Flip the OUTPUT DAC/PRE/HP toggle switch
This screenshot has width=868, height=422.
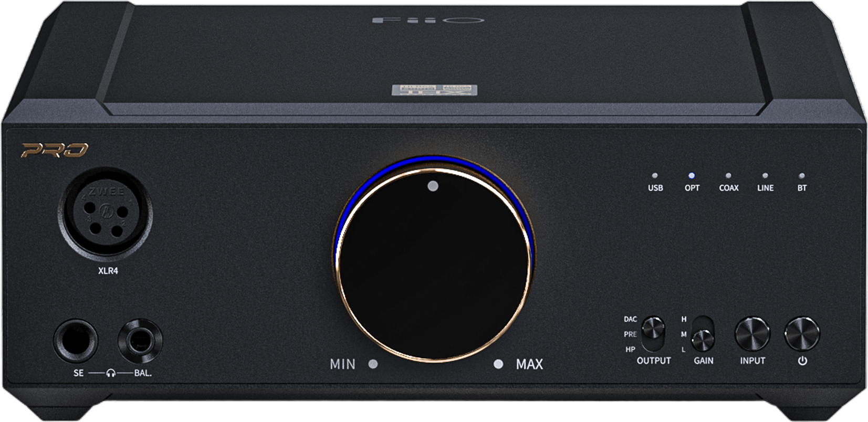point(653,334)
